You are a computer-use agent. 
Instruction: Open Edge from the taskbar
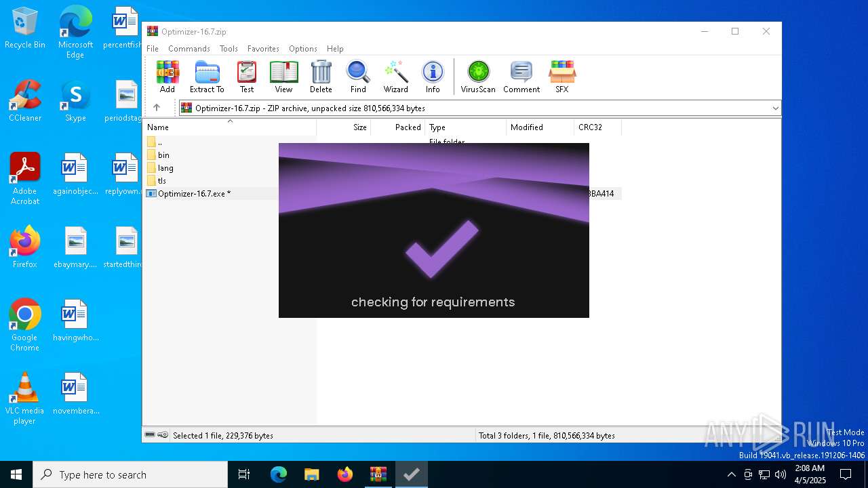click(x=279, y=474)
